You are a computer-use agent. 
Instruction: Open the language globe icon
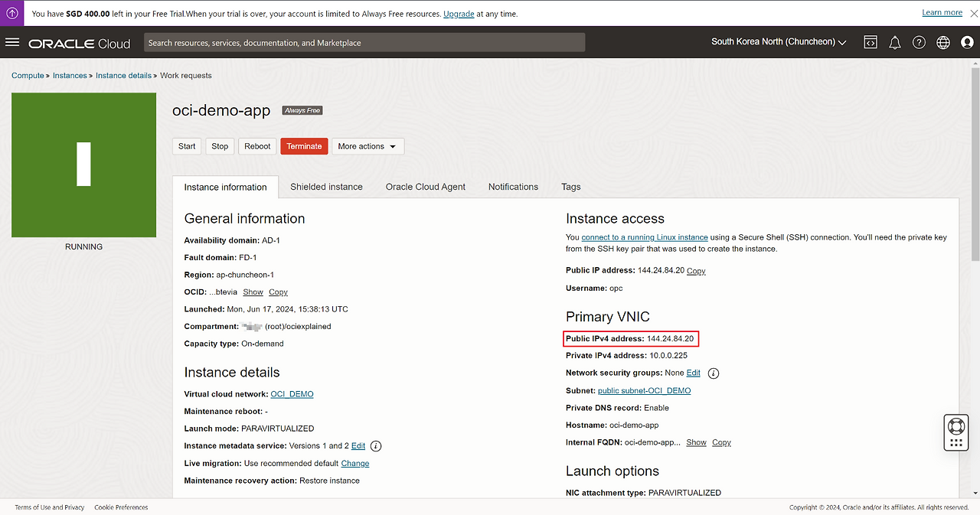[x=943, y=43]
